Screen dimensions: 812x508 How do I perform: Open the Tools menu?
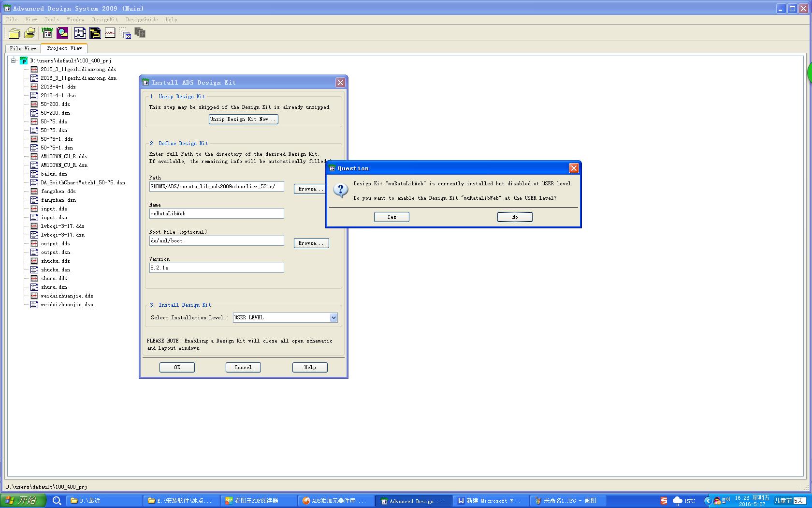(52, 20)
